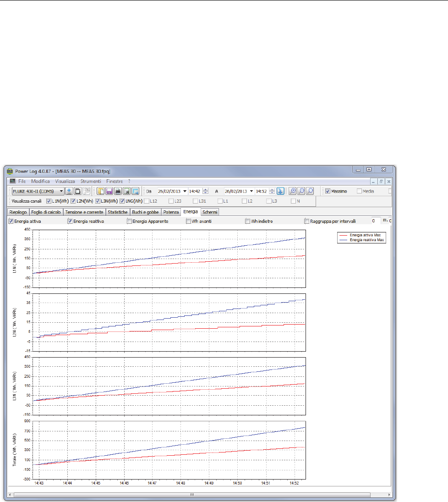Switch to the Tensione e corrente tab

(x=84, y=212)
